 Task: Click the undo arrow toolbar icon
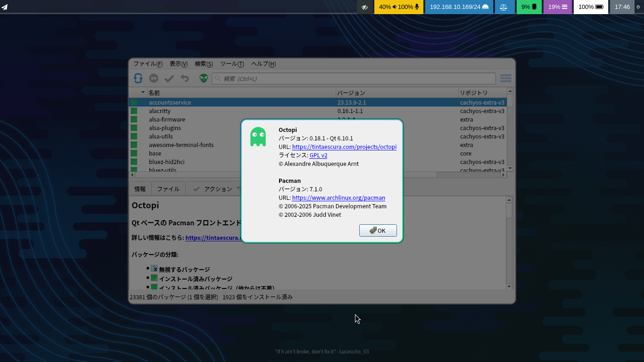[x=185, y=78]
